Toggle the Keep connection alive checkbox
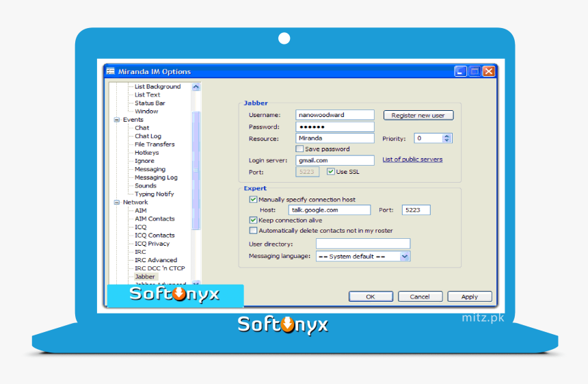Image resolution: width=588 pixels, height=384 pixels. pyautogui.click(x=253, y=220)
